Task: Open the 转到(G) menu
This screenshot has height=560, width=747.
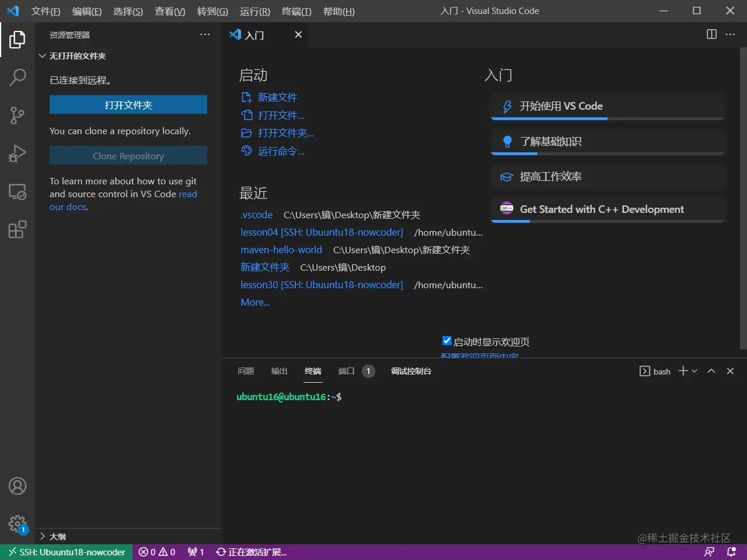Action: pos(212,11)
